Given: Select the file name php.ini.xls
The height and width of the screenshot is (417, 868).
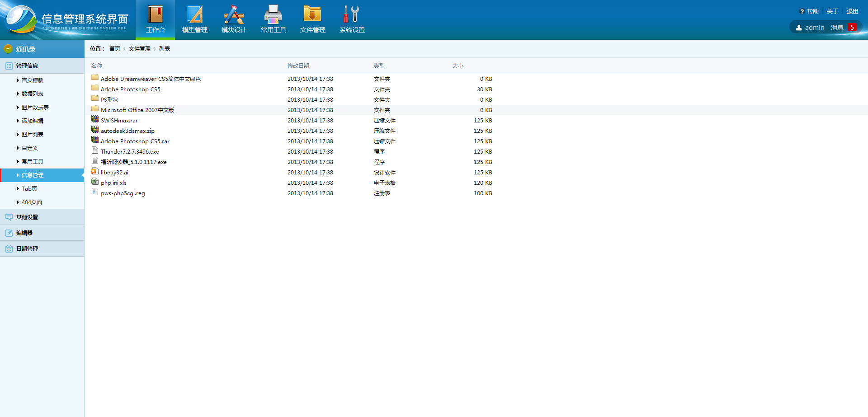Looking at the screenshot, I should (113, 183).
